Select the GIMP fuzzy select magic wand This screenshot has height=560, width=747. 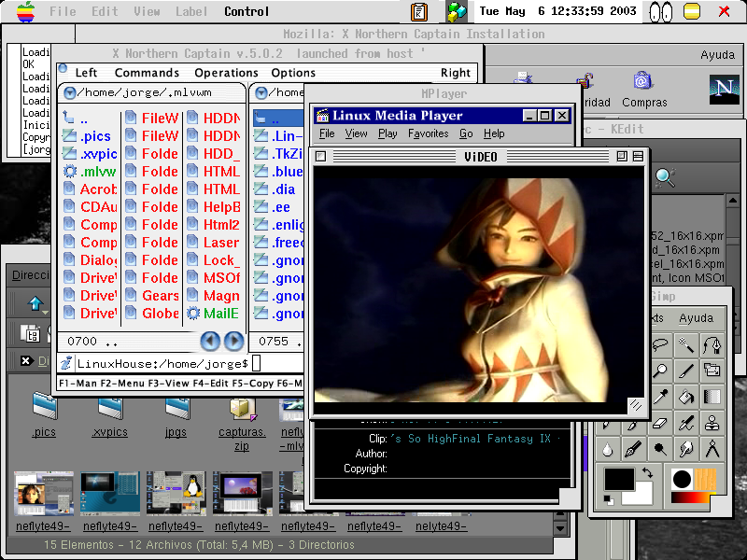pos(686,344)
